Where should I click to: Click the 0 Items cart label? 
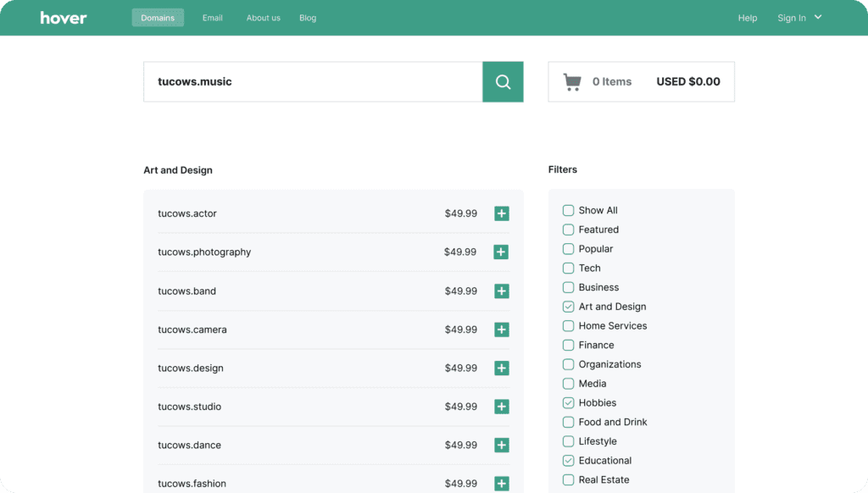pos(612,82)
